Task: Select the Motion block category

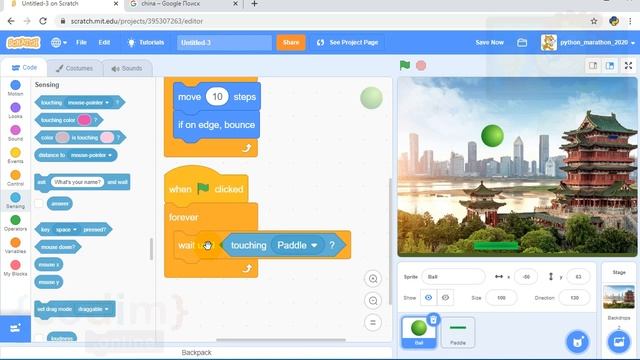Action: pyautogui.click(x=15, y=88)
